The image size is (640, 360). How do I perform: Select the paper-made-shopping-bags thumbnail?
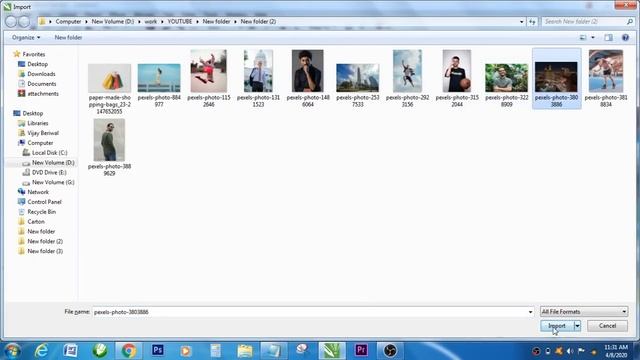coord(109,78)
